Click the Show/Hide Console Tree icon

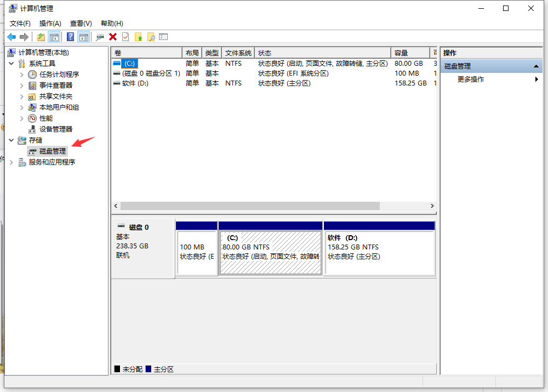[54, 37]
